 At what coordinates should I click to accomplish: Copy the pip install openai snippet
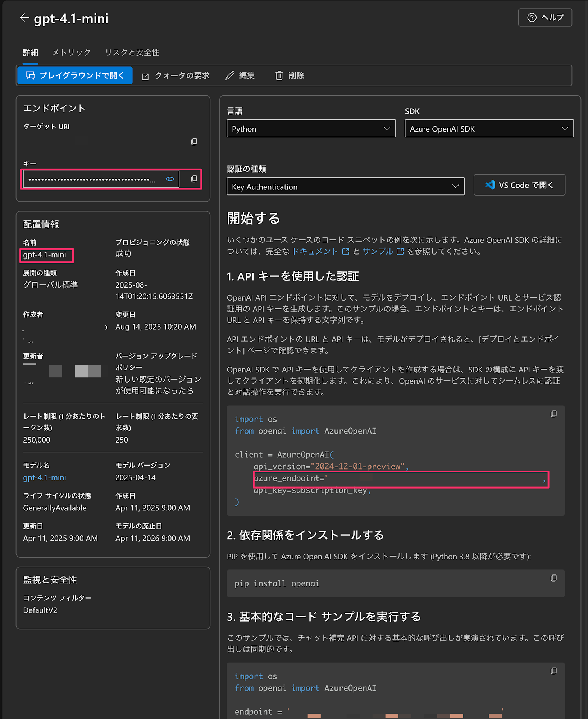click(x=554, y=578)
